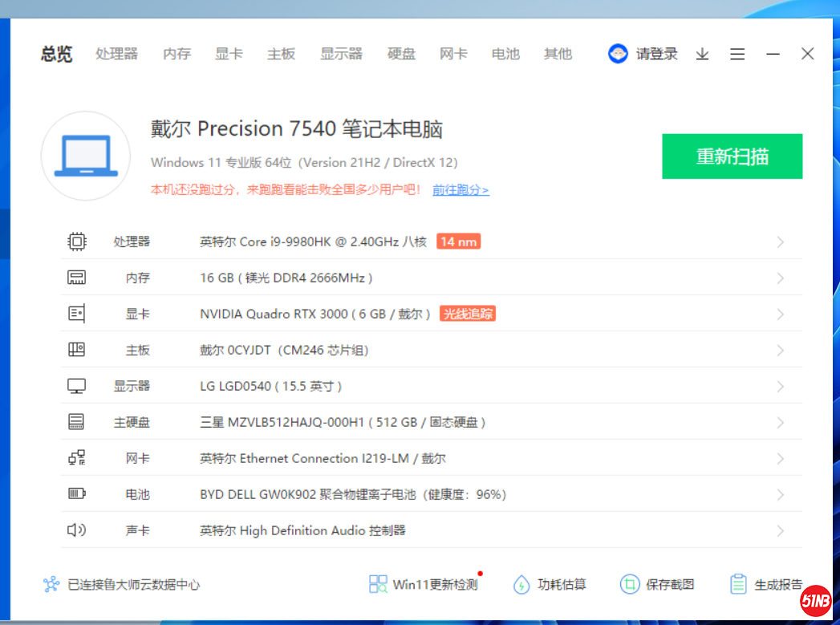Switch to the 显卡 tab
840x625 pixels.
tap(229, 55)
